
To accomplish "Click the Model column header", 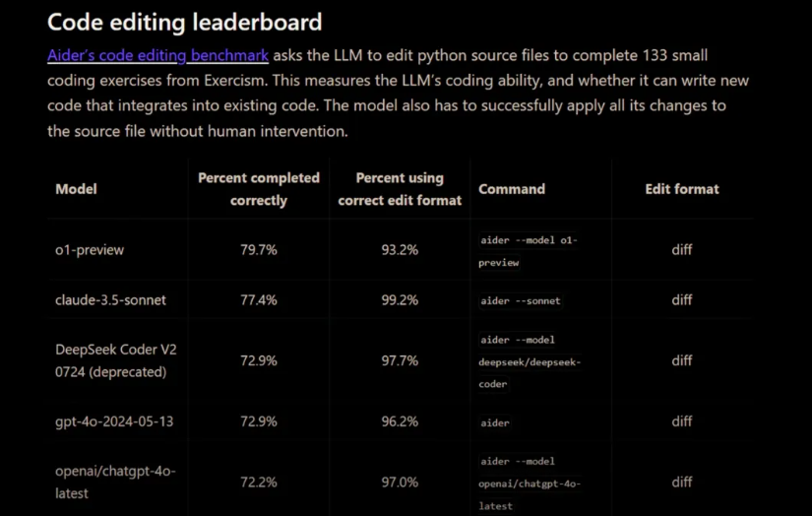I will pos(76,189).
